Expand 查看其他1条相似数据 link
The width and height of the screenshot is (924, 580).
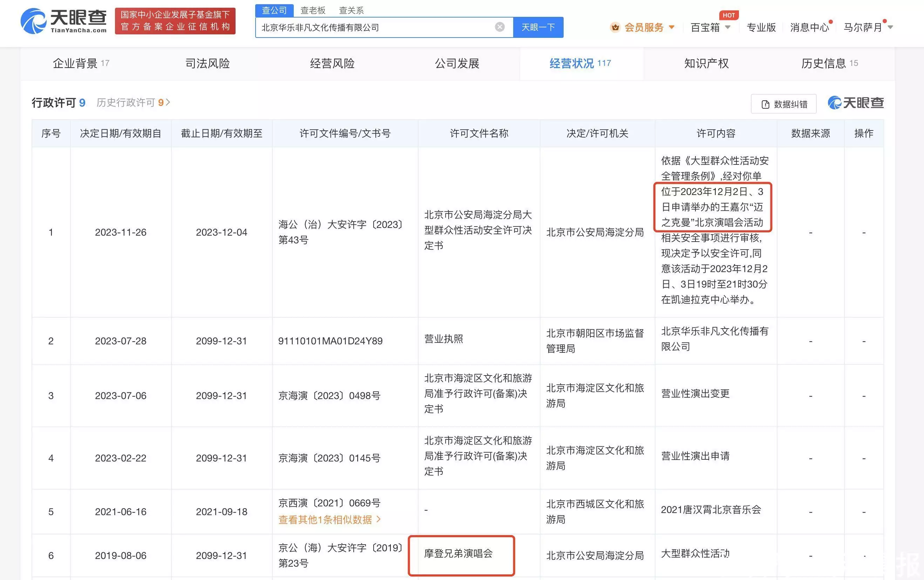[330, 519]
